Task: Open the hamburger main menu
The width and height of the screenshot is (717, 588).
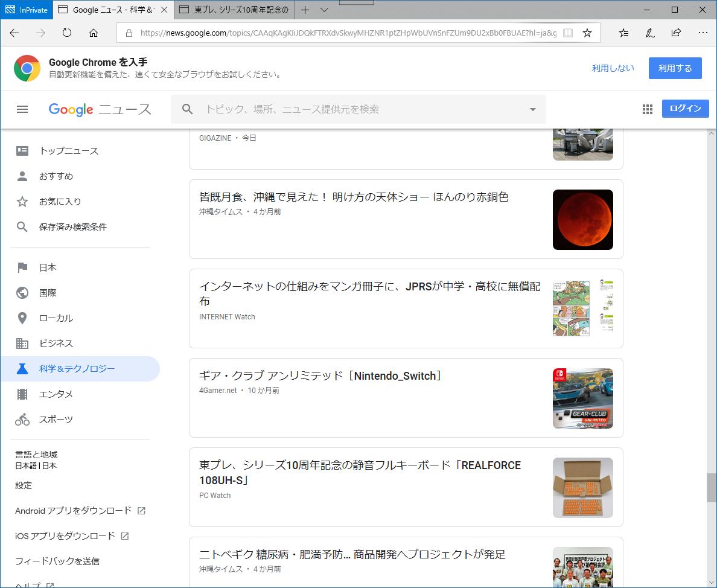Action: (22, 109)
